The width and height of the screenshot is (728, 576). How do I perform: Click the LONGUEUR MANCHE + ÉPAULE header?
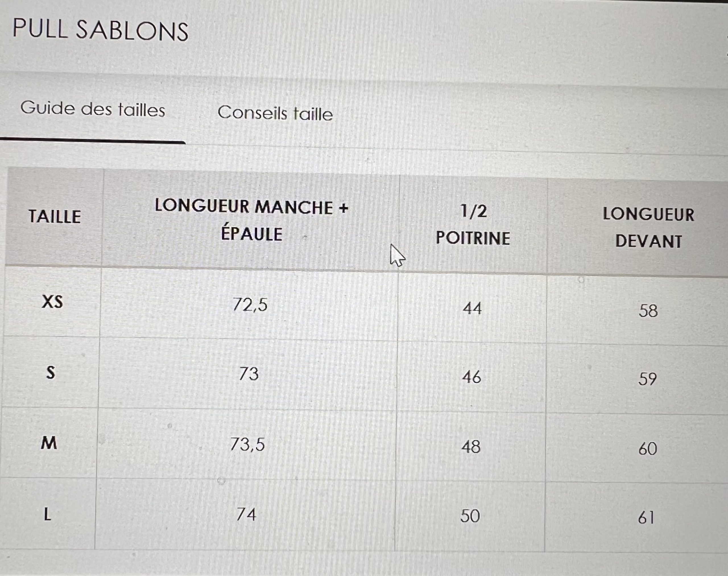tap(251, 220)
